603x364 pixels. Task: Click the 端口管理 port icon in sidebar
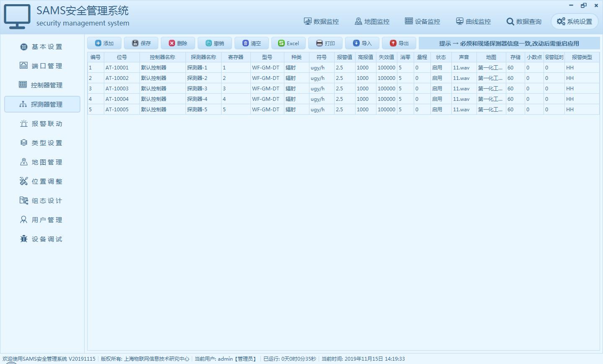24,66
